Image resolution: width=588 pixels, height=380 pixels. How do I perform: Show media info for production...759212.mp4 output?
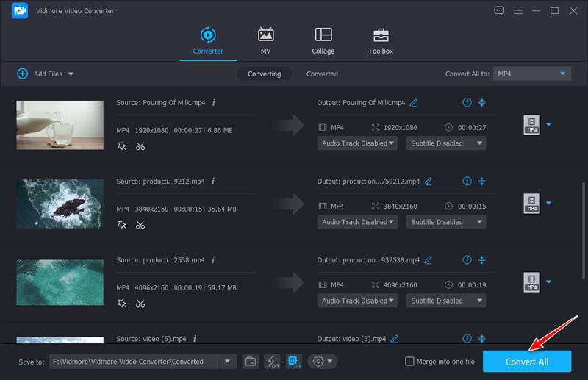(467, 181)
